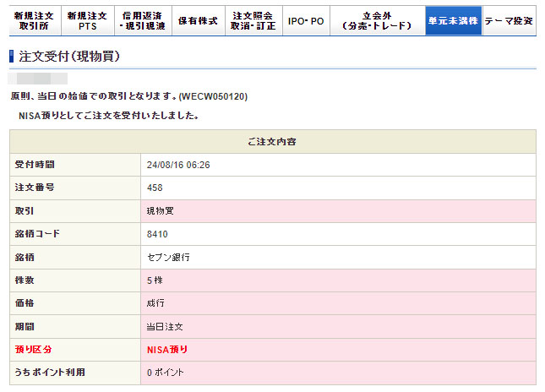Viewport: 545px width, 392px height.
Task: Click the highlighted 単元未満株 tab
Action: tap(453, 20)
